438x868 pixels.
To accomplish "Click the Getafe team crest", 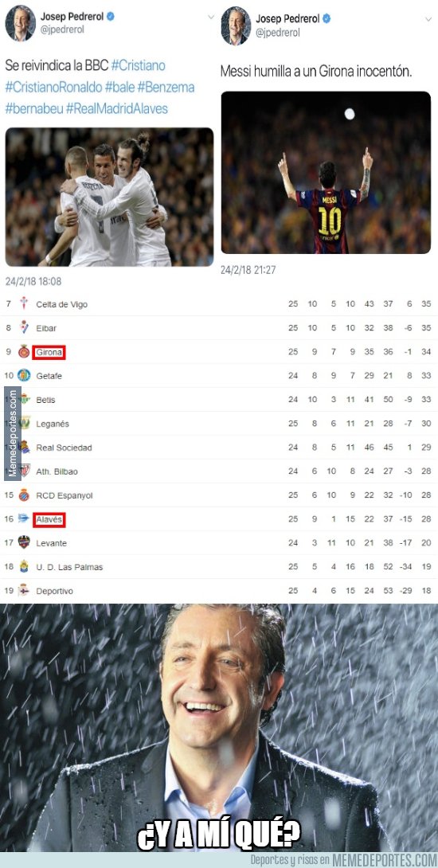I will [24, 375].
